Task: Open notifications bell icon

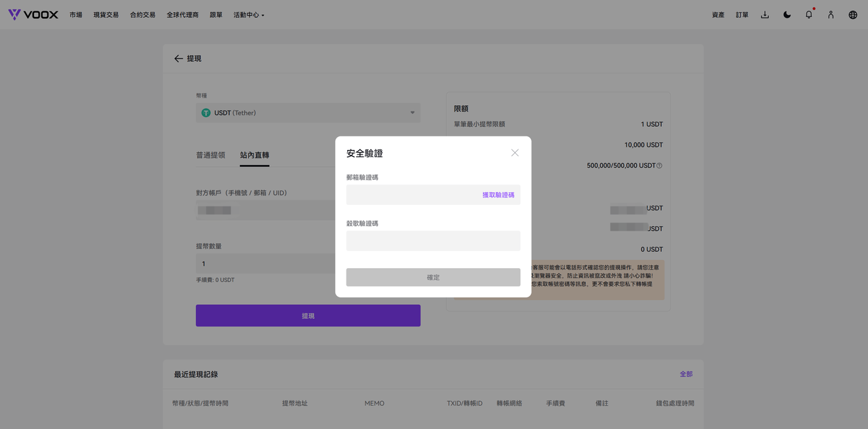Action: (809, 14)
